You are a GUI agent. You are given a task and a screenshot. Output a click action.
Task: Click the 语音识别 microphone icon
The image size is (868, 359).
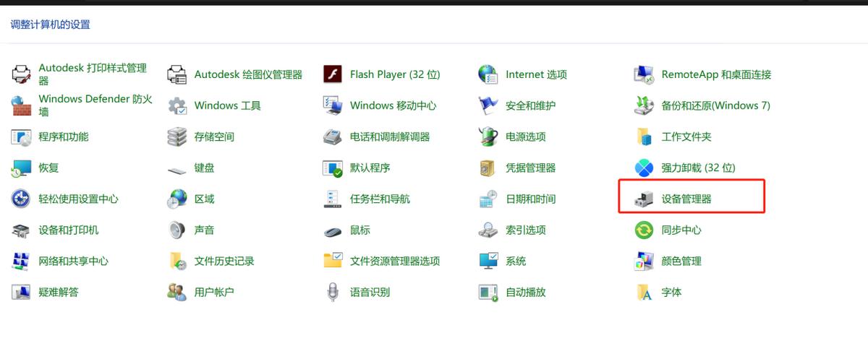point(333,292)
